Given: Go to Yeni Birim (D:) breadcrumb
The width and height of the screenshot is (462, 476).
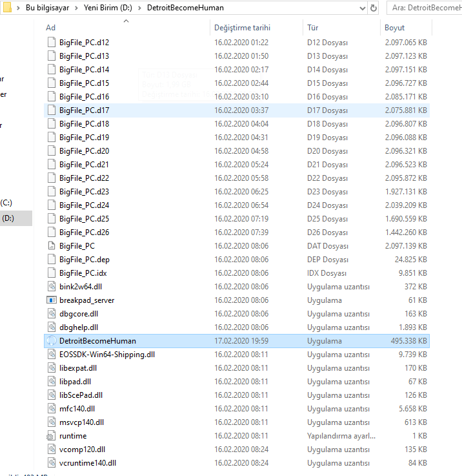Looking at the screenshot, I should click(108, 8).
